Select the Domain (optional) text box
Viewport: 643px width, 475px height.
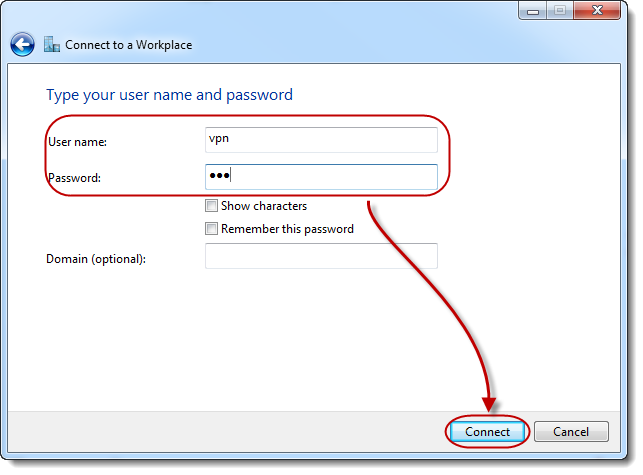pos(320,257)
